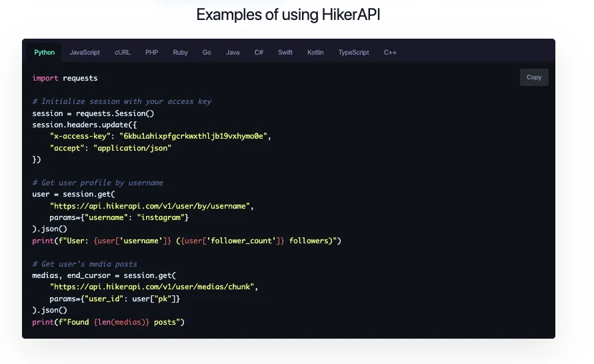Click the 'params={"user_id": user["pk"]}' line

(x=115, y=299)
